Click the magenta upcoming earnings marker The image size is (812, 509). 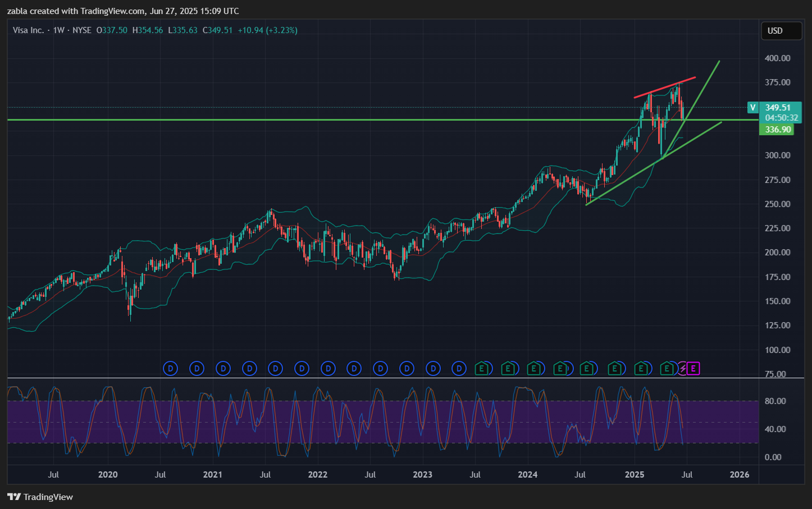pos(694,369)
